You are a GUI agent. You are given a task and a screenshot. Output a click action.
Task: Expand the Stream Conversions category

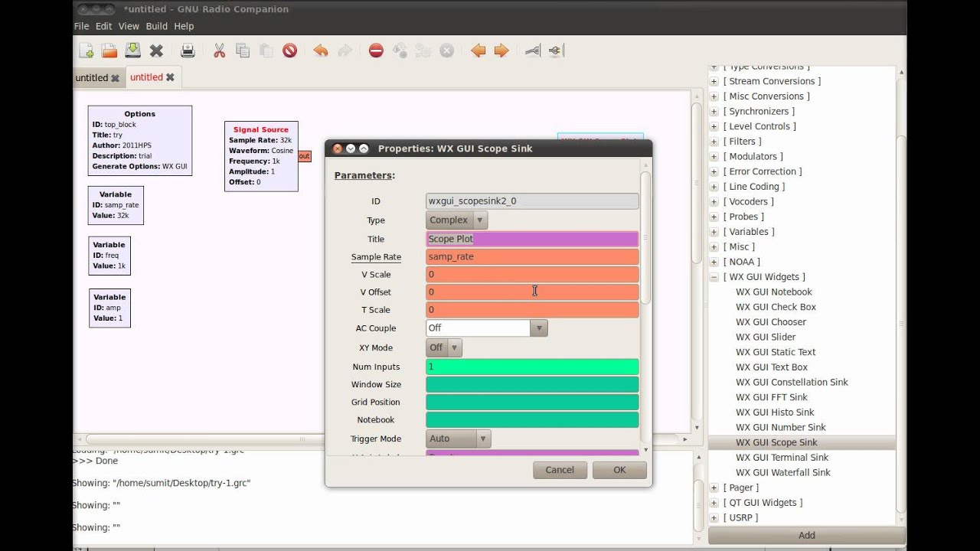pyautogui.click(x=714, y=81)
